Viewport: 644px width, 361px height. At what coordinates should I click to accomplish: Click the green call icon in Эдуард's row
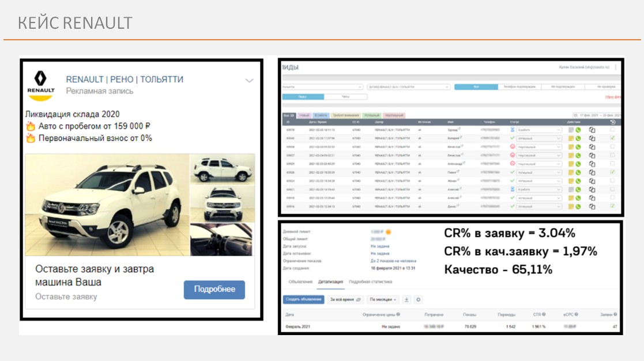(x=578, y=130)
